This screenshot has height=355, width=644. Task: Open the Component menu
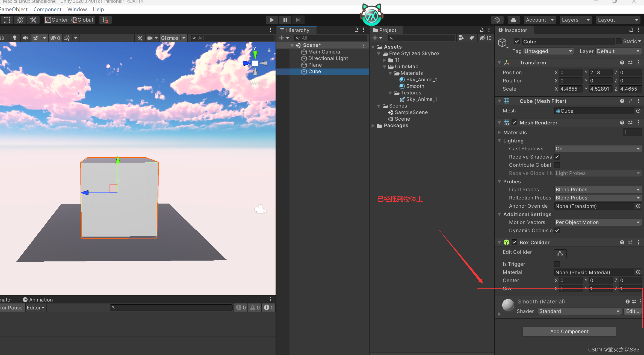point(47,9)
